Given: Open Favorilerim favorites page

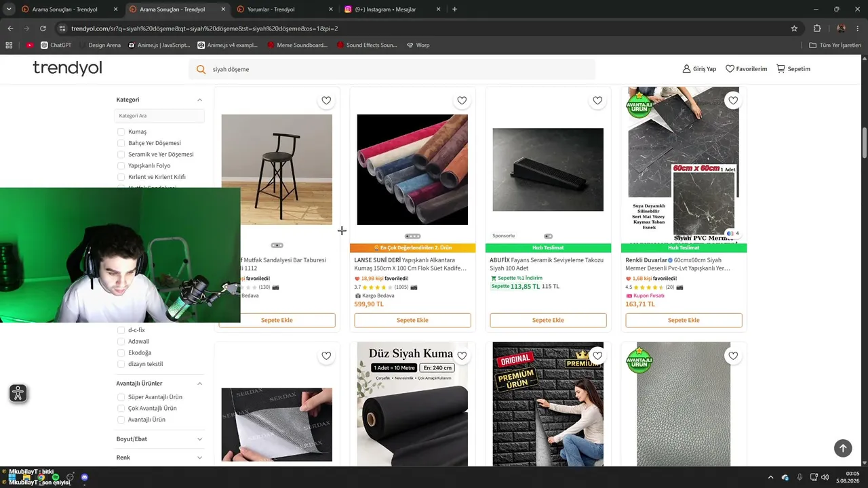Looking at the screenshot, I should click(x=746, y=68).
